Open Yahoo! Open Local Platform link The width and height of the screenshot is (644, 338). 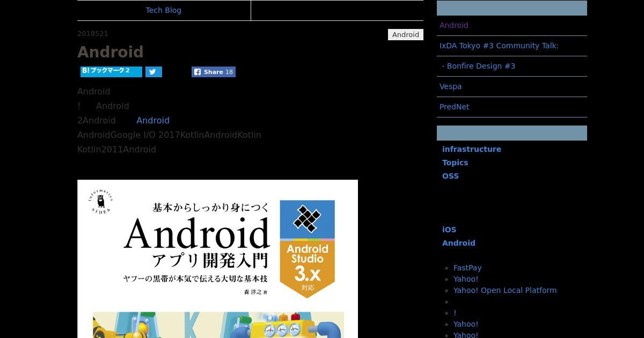(x=505, y=290)
